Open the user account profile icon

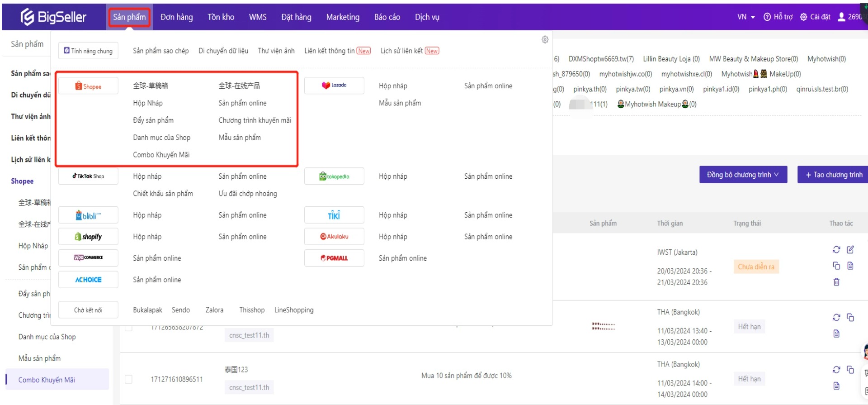tap(841, 17)
